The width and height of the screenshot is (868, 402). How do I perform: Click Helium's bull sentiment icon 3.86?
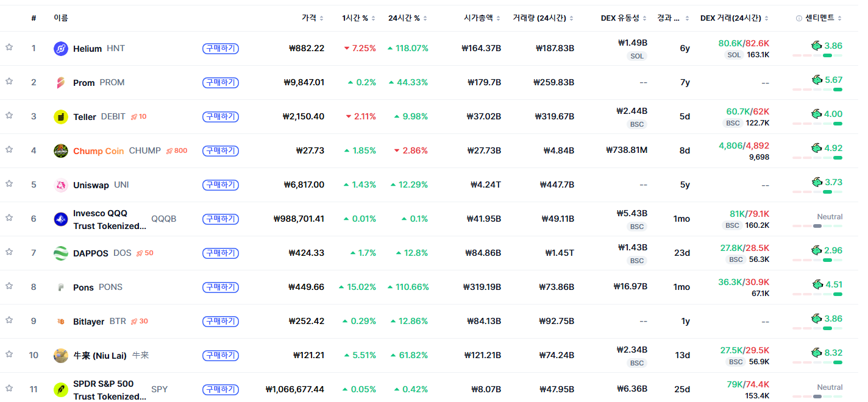click(817, 45)
